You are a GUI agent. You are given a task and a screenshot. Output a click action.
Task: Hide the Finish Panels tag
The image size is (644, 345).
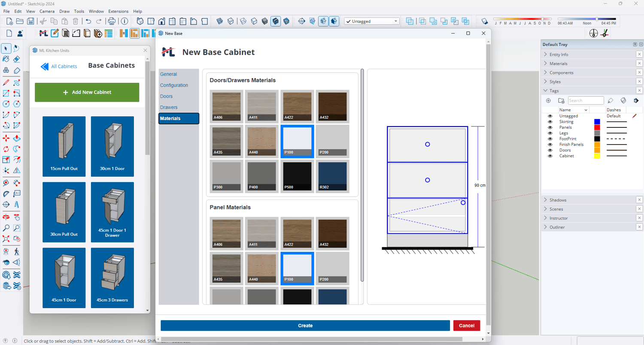click(550, 145)
